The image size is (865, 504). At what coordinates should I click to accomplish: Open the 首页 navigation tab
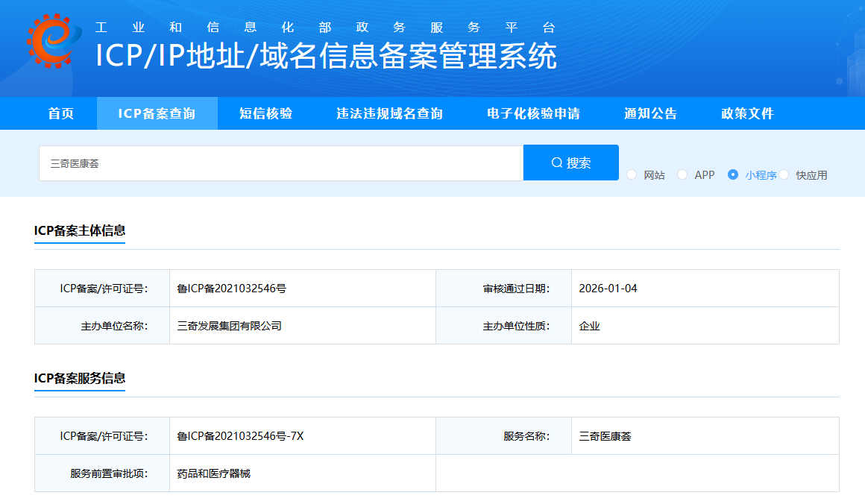(60, 113)
